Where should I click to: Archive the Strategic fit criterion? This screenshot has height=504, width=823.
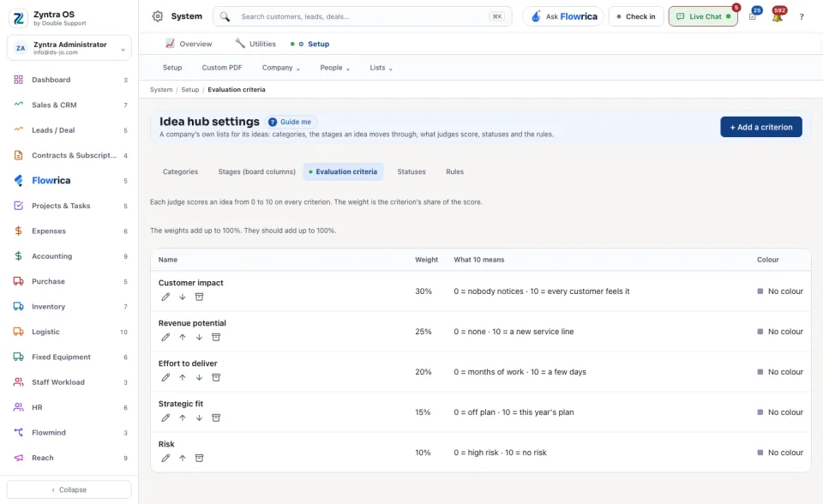click(x=216, y=418)
